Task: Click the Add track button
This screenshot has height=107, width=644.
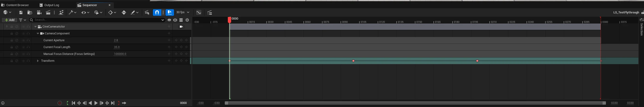Action: coord(9,20)
